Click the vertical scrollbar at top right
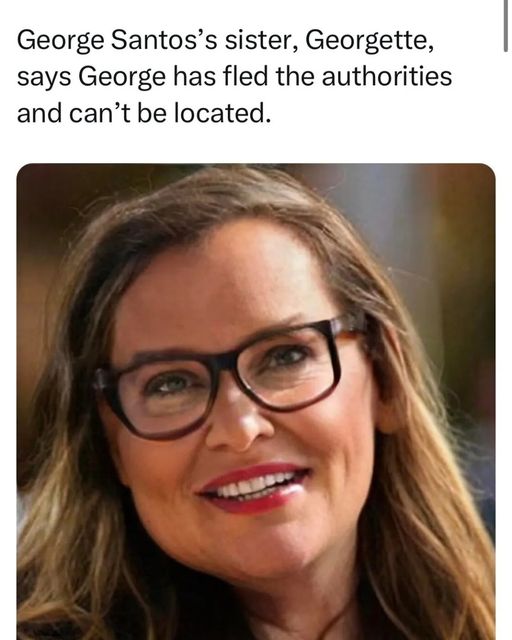 (x=505, y=25)
